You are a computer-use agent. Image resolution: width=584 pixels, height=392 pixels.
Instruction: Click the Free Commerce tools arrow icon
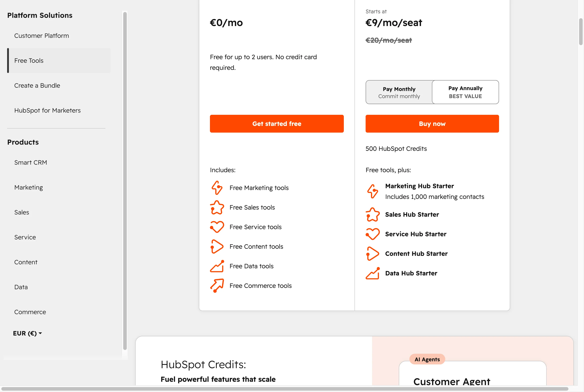tap(217, 285)
